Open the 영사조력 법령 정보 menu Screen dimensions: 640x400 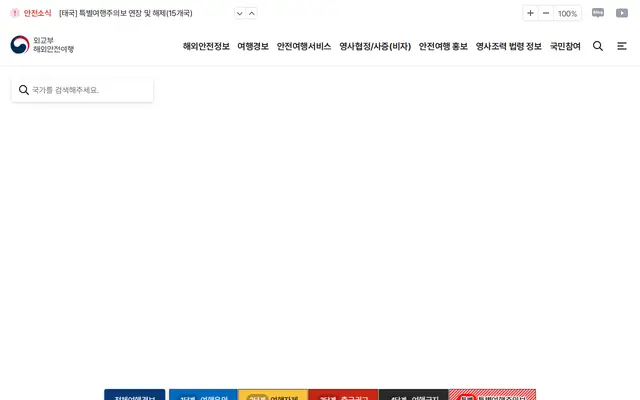click(509, 46)
